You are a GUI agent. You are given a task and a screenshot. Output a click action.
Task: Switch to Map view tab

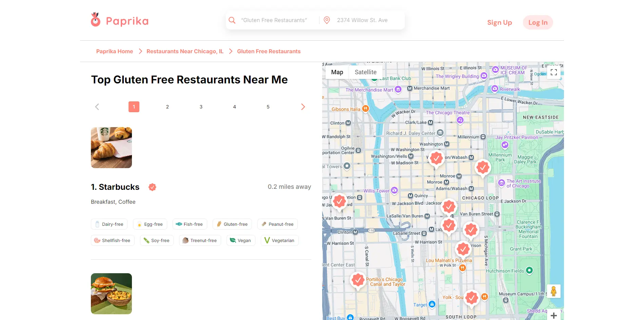337,72
